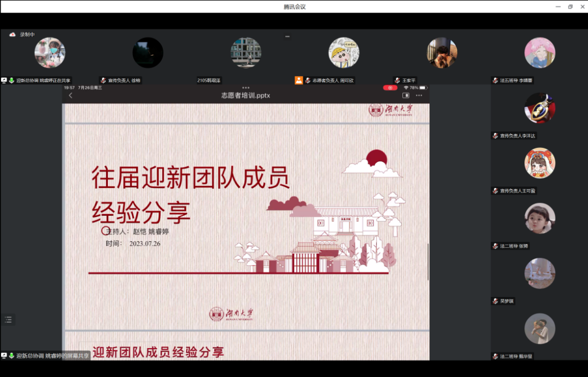Select the 2105韩珺泽 participant avatar
The height and width of the screenshot is (377, 588).
246,53
